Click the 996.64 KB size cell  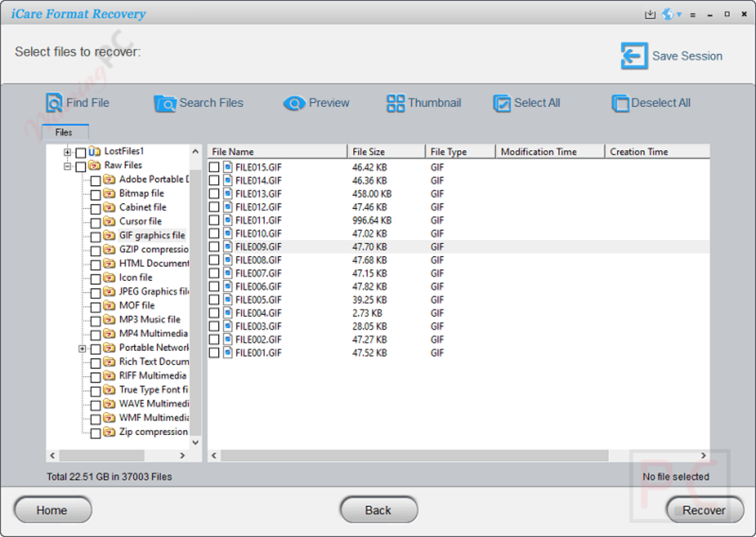(x=372, y=220)
